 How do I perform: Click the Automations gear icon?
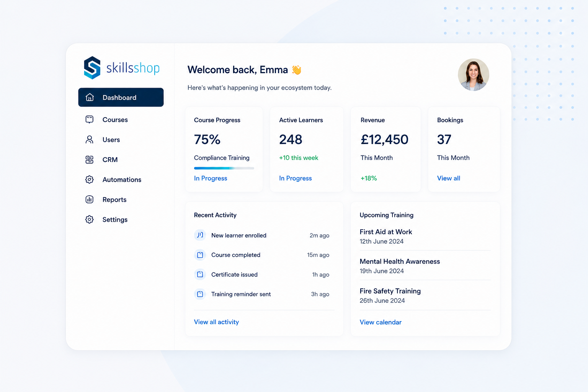(x=90, y=180)
